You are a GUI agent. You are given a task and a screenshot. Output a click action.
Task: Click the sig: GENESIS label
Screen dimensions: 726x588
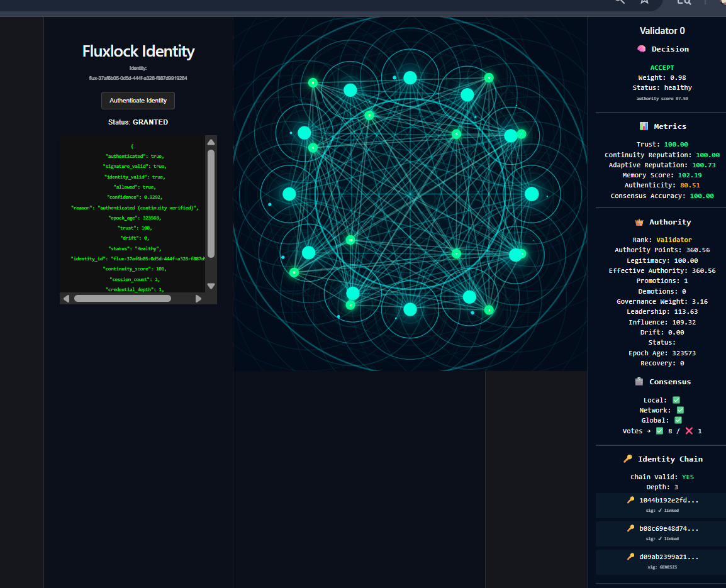coord(662,567)
